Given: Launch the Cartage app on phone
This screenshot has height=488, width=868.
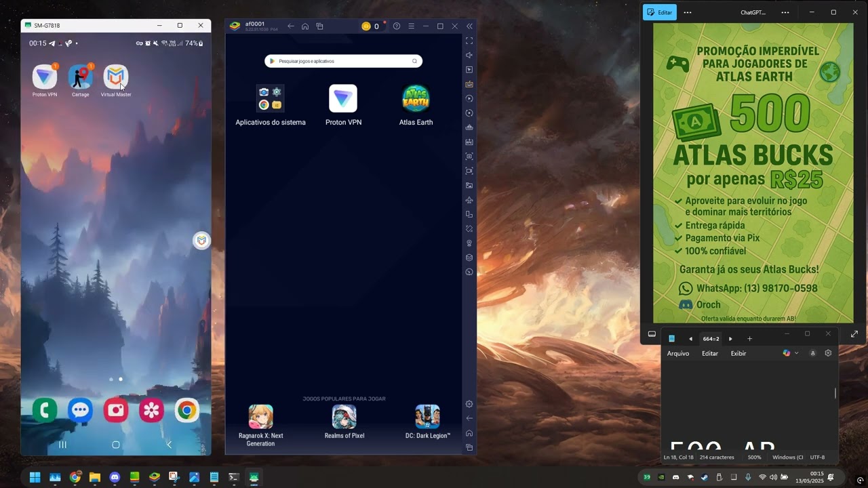Looking at the screenshot, I should pyautogui.click(x=80, y=77).
